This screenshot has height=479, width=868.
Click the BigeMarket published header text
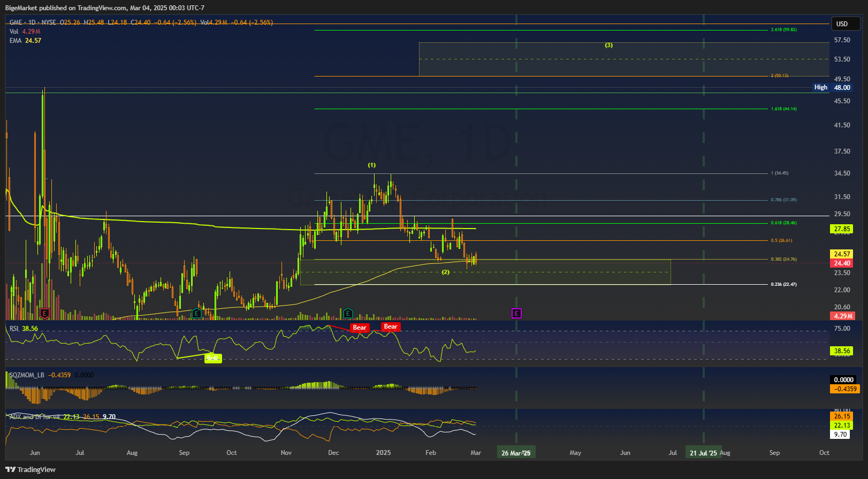pyautogui.click(x=105, y=8)
